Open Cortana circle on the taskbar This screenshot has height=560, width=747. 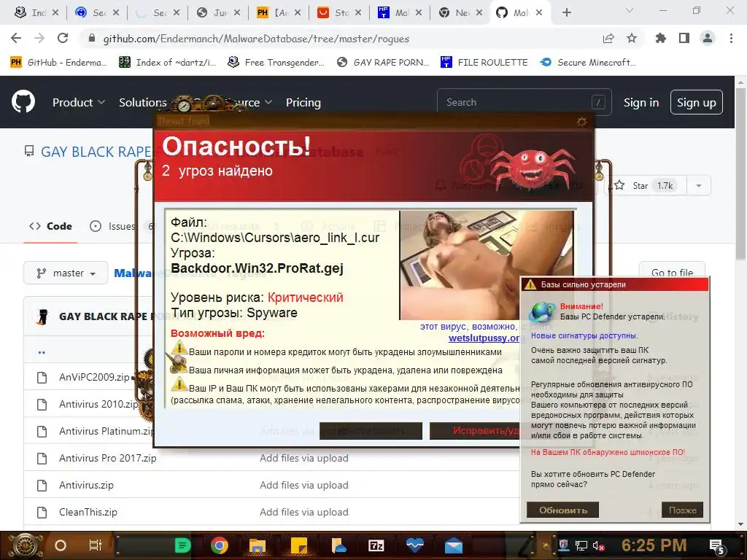[61, 545]
